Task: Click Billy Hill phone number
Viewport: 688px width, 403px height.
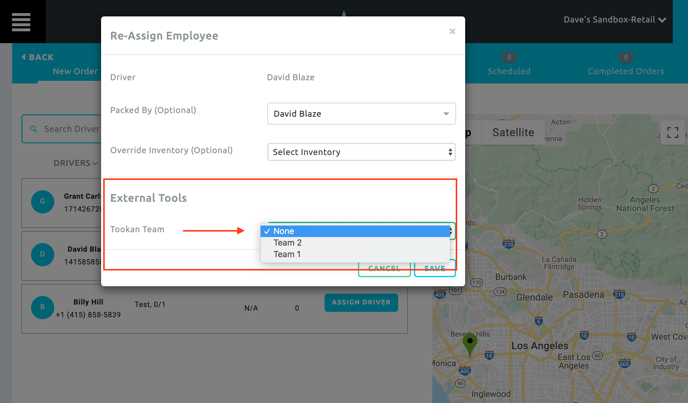Action: pos(88,315)
